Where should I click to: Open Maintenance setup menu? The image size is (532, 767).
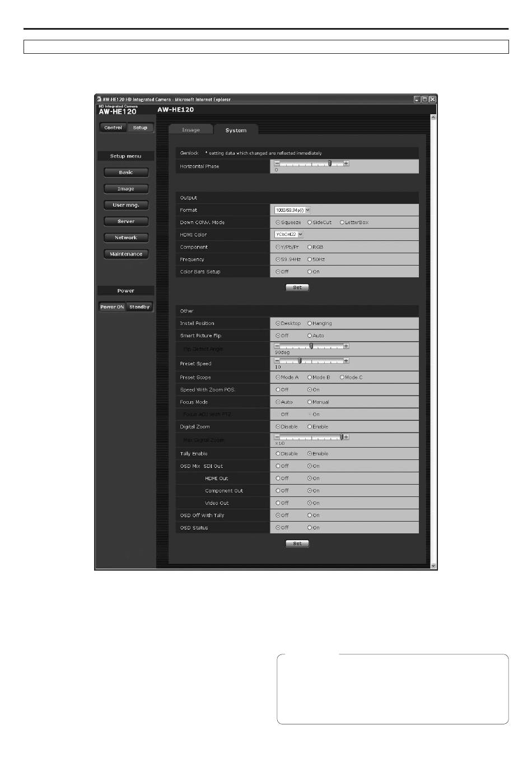click(126, 254)
